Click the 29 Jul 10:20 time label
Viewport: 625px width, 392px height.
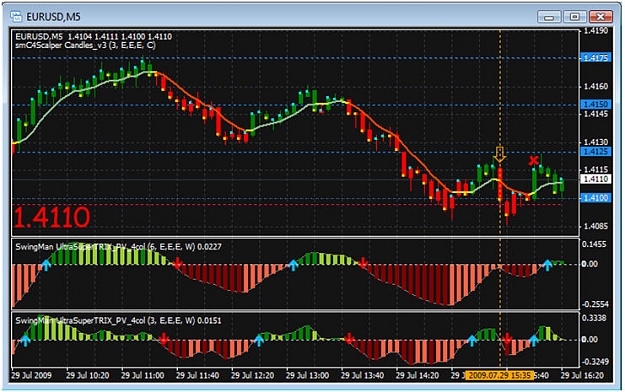(88, 376)
